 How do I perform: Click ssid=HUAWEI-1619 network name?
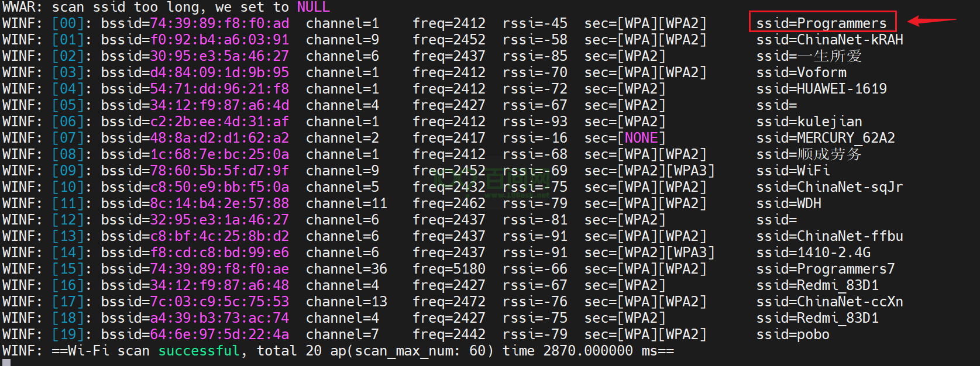(x=821, y=89)
